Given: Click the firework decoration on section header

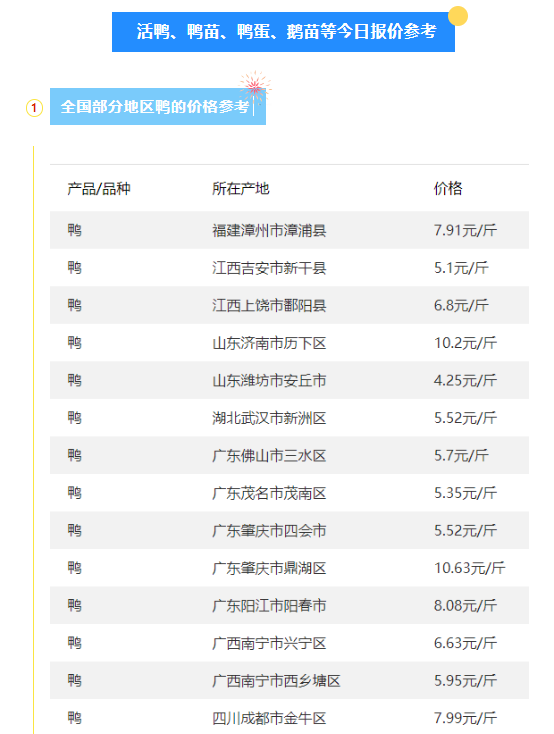Looking at the screenshot, I should click(255, 88).
